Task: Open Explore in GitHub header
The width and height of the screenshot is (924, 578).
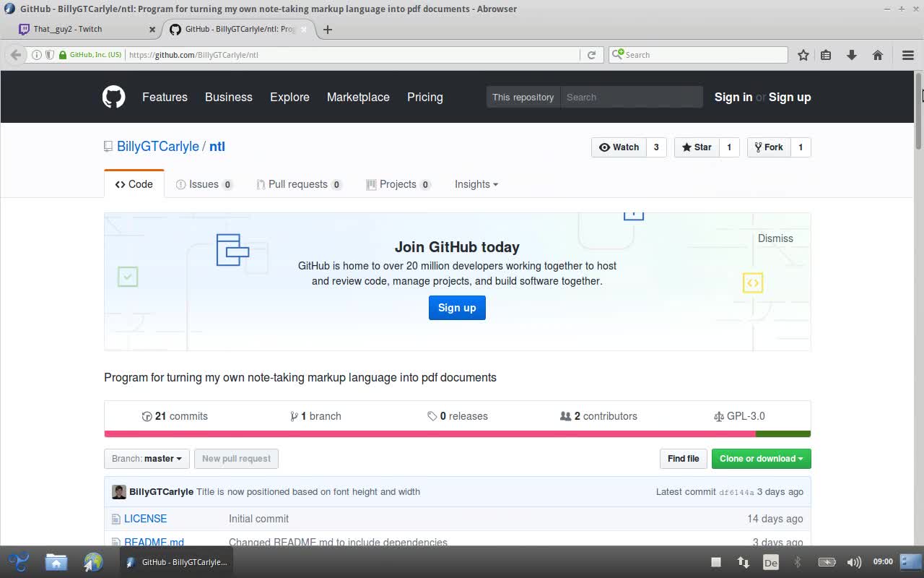Action: (289, 97)
